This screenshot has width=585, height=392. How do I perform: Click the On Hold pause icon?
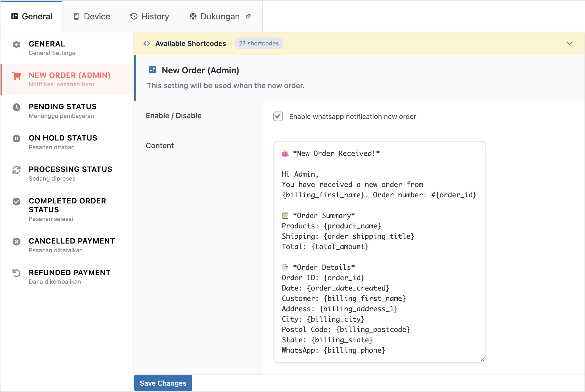click(x=16, y=139)
